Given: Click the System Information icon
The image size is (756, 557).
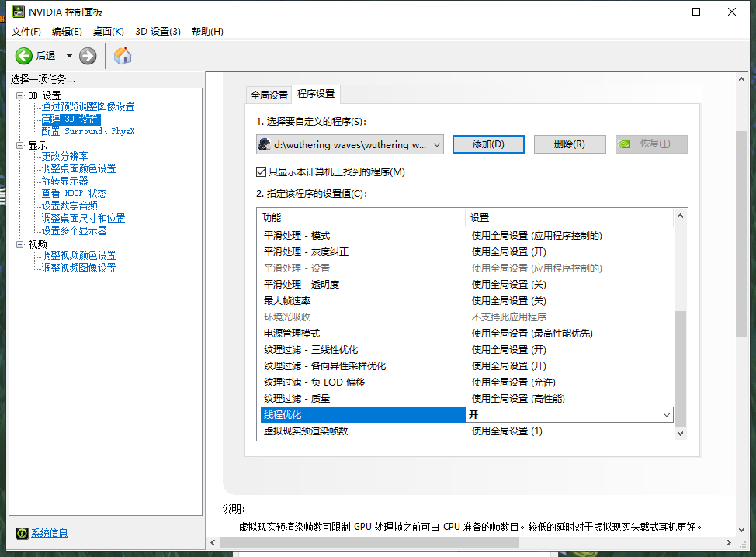Looking at the screenshot, I should pos(23,533).
